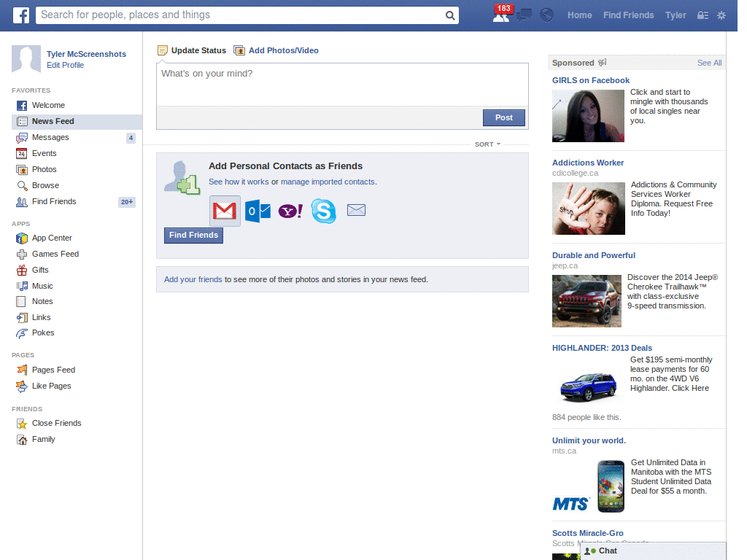Click the Games Feed icon
The width and height of the screenshot is (747, 560).
point(22,254)
